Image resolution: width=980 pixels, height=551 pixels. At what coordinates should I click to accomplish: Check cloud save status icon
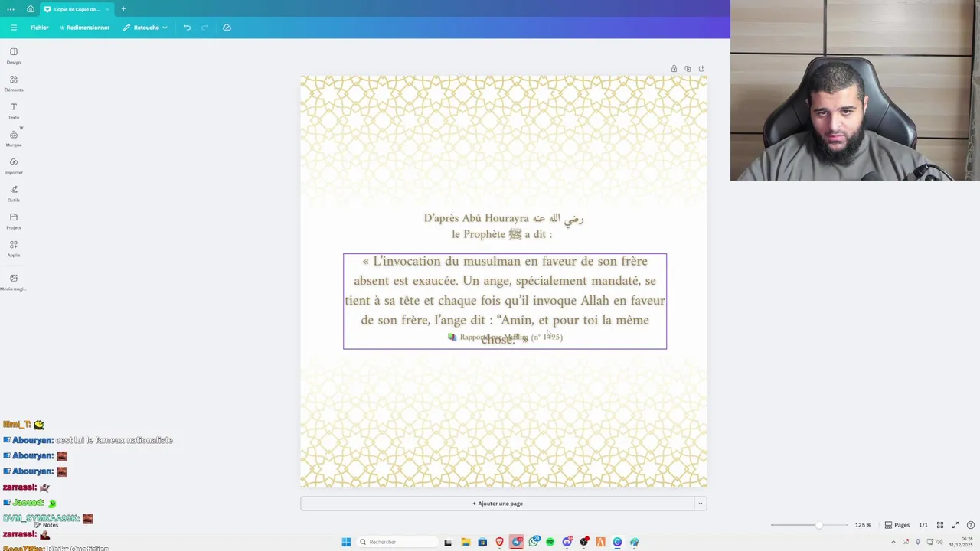pyautogui.click(x=227, y=28)
